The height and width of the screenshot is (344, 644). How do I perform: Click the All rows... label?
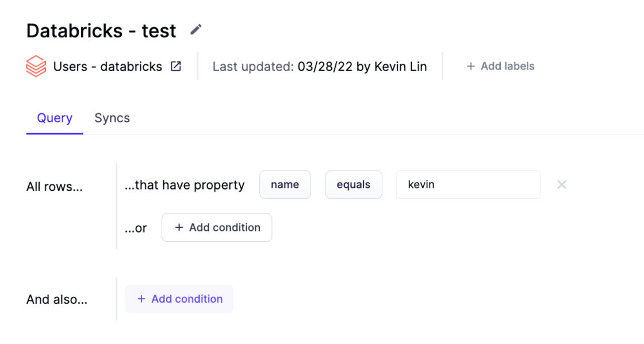pos(55,187)
